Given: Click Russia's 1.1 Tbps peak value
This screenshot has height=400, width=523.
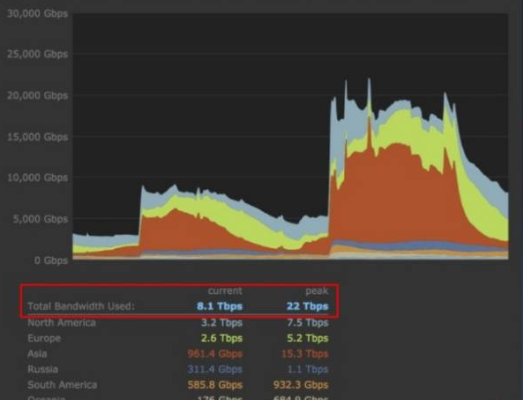Looking at the screenshot, I should coord(308,369).
